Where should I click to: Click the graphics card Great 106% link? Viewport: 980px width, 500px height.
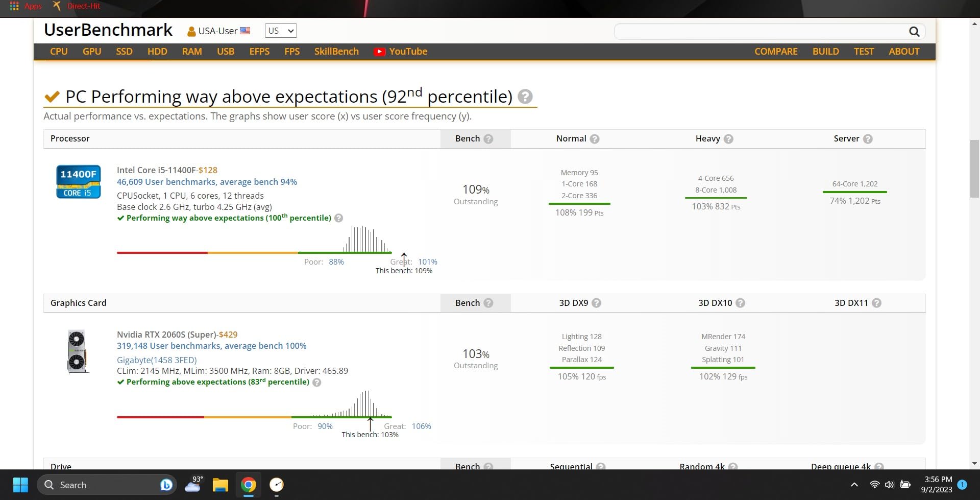pos(422,426)
